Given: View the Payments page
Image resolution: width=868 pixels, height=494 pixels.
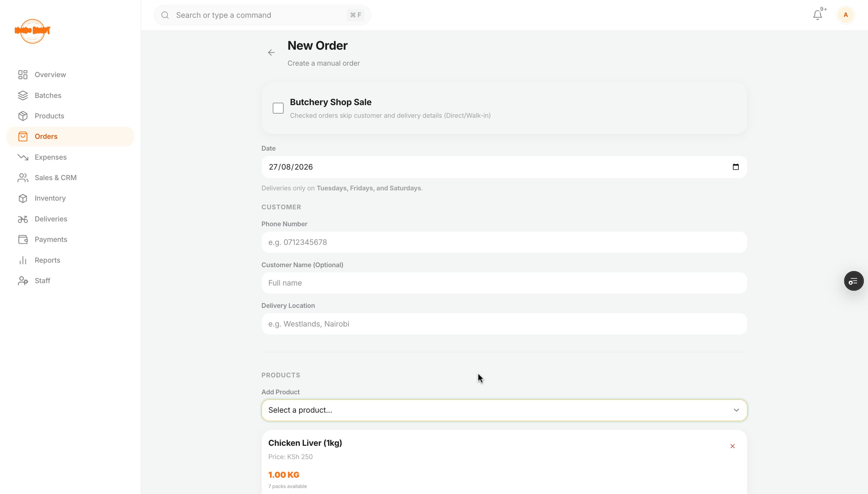Looking at the screenshot, I should 70,239.
